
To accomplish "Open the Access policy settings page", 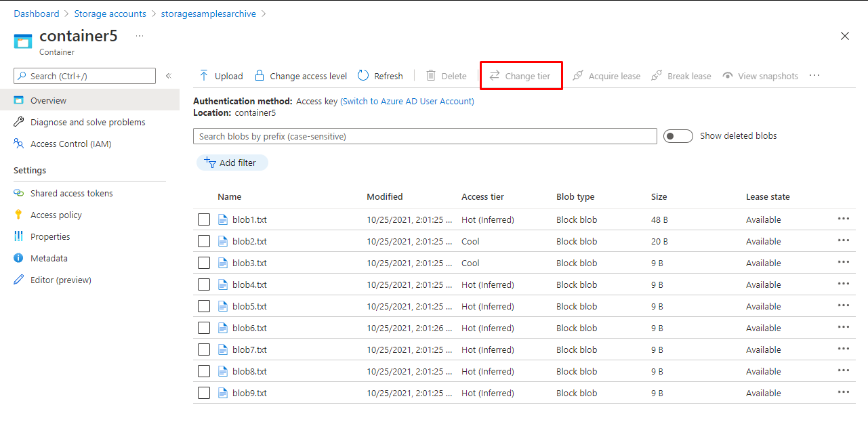I will (56, 215).
